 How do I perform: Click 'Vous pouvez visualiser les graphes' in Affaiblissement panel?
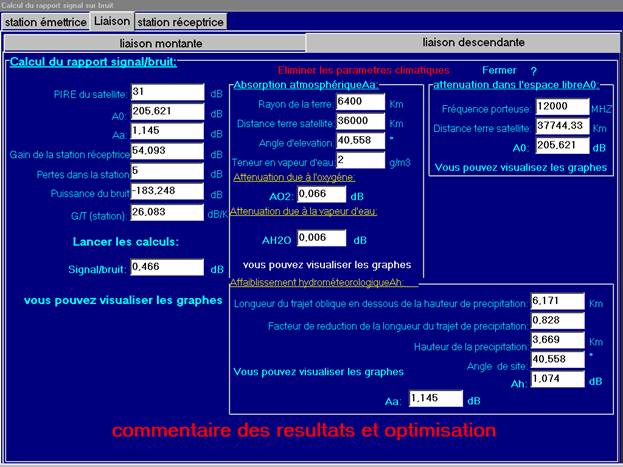tap(318, 372)
